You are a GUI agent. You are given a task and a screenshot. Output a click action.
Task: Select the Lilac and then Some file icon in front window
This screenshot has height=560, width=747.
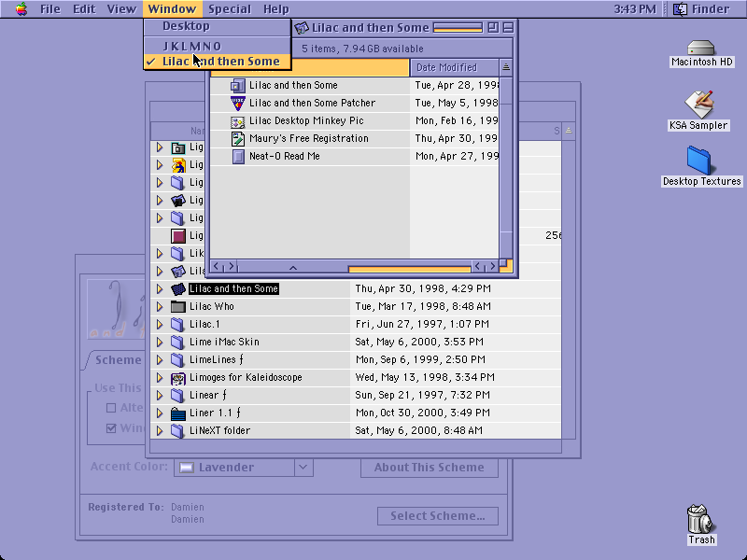tap(238, 86)
